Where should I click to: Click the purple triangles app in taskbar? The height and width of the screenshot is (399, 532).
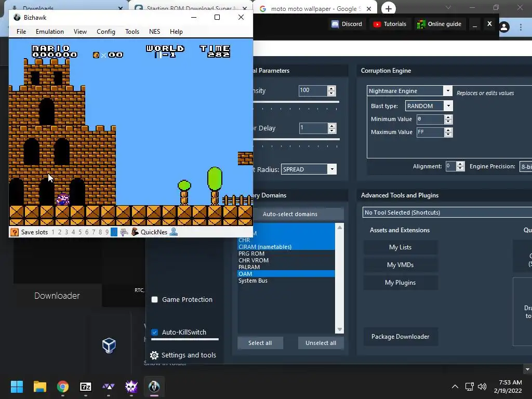click(x=108, y=387)
